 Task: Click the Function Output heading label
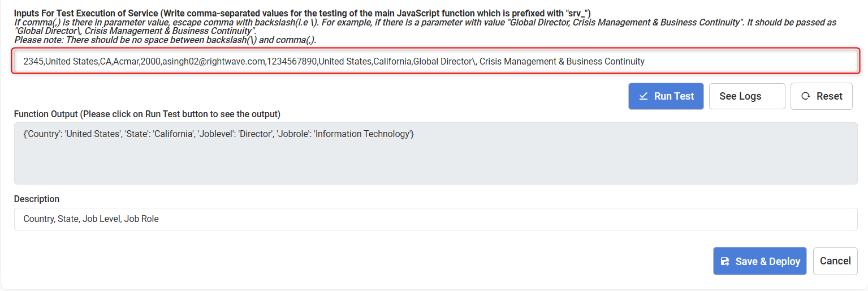click(x=147, y=114)
